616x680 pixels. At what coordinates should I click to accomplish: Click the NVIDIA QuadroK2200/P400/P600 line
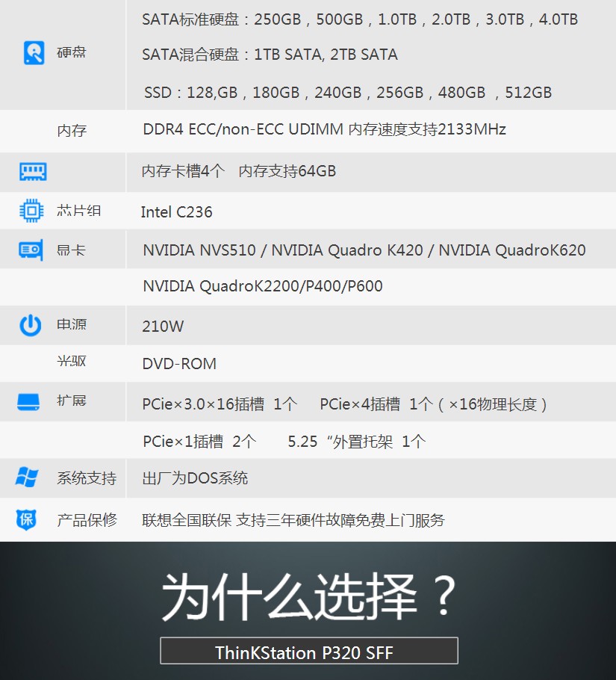point(263,286)
